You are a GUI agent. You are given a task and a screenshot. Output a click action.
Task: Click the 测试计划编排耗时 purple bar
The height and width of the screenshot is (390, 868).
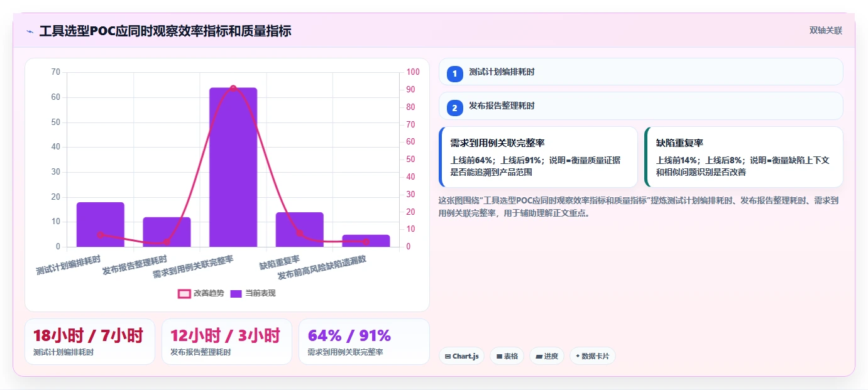tap(101, 224)
